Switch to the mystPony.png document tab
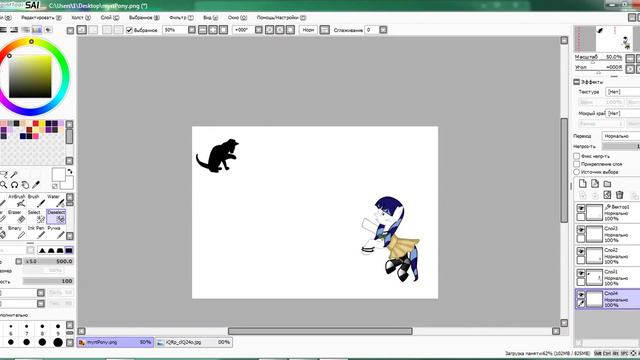640x360 pixels. pyautogui.click(x=116, y=342)
